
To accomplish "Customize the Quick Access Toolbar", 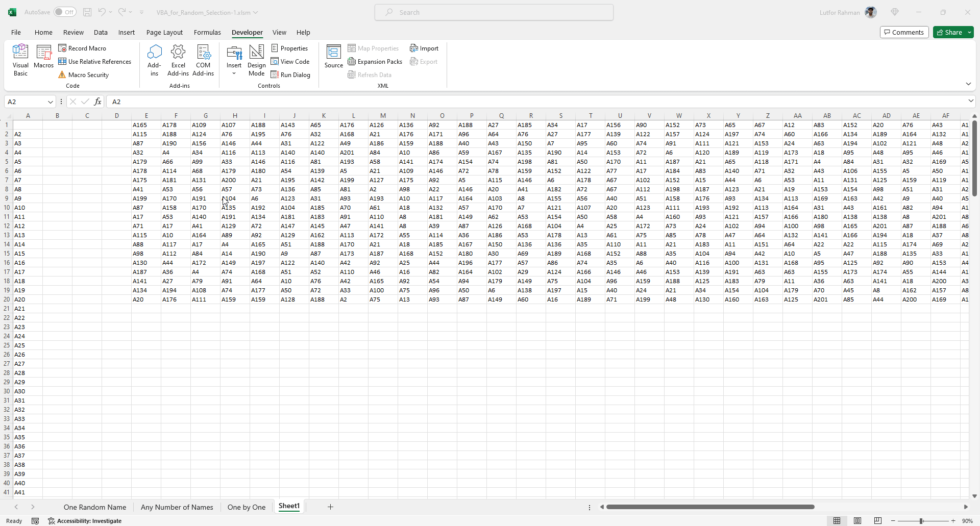I will (x=141, y=12).
